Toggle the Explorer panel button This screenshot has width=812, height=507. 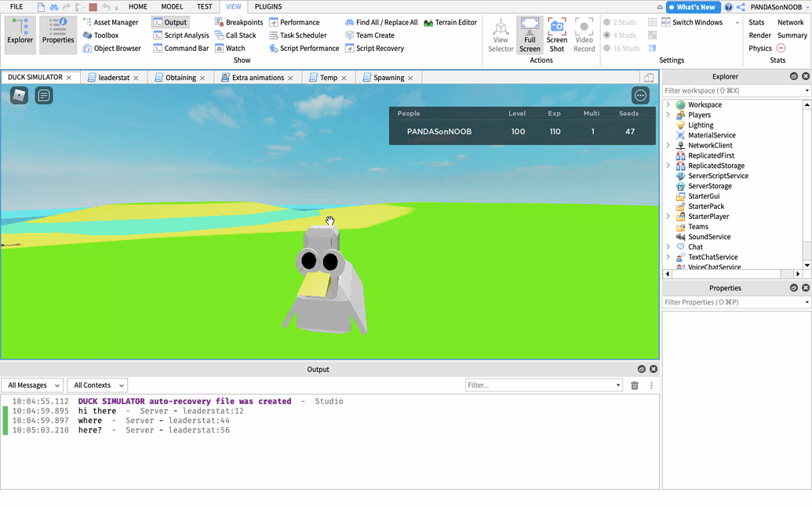coord(20,35)
